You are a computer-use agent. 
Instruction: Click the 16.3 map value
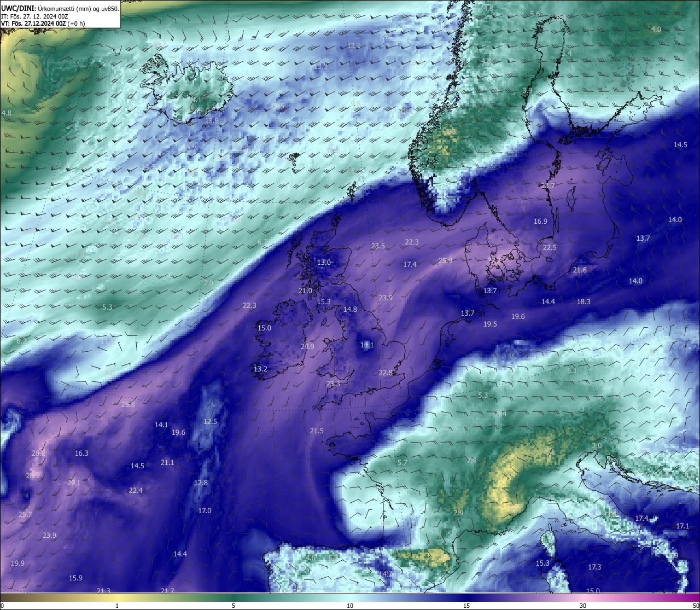tap(81, 453)
